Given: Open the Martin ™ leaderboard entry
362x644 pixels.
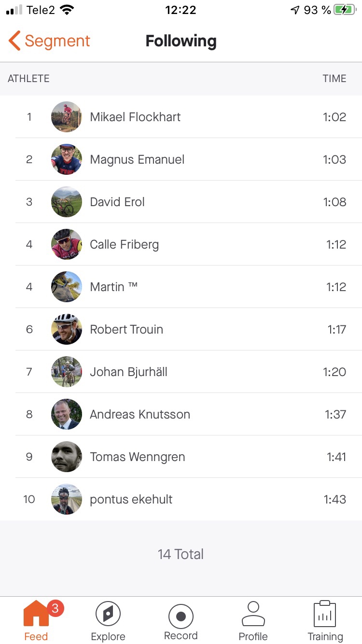Looking at the screenshot, I should coord(114,287).
